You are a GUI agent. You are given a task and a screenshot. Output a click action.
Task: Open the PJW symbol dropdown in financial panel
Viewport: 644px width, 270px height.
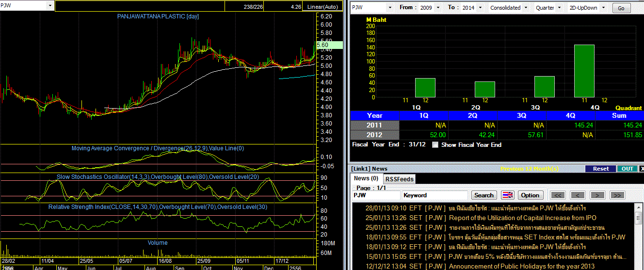pyautogui.click(x=389, y=8)
